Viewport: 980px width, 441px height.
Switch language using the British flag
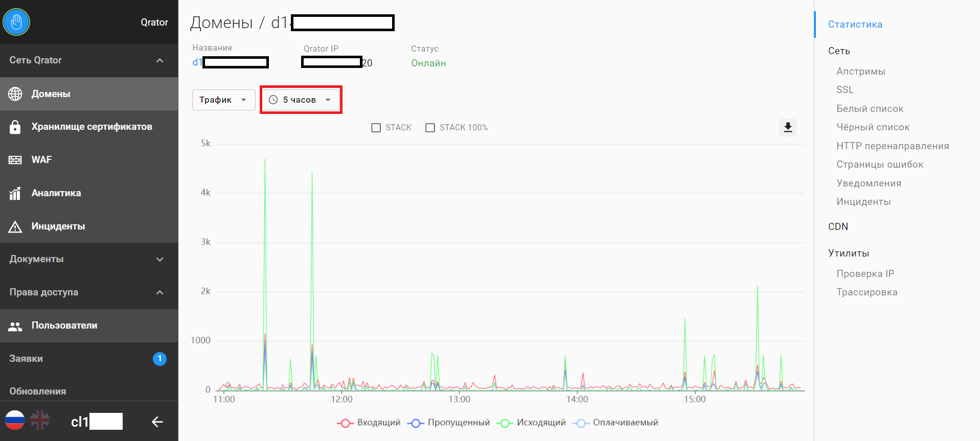coord(40,421)
